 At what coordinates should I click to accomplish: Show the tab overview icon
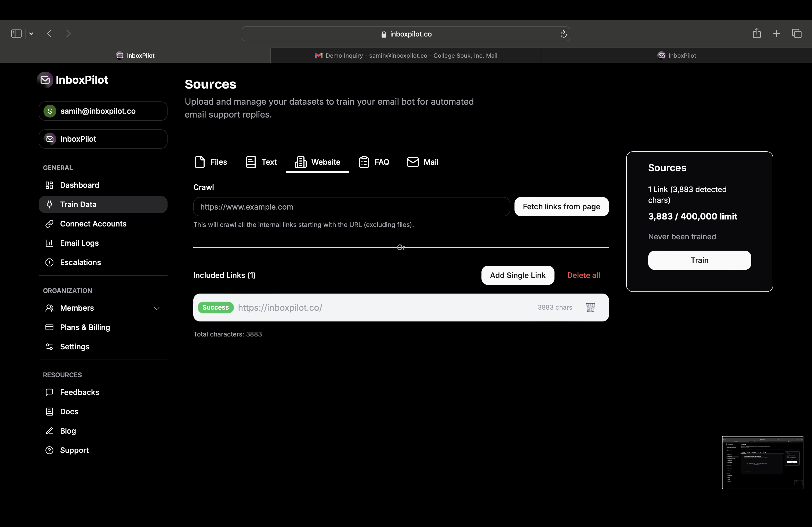pos(796,33)
